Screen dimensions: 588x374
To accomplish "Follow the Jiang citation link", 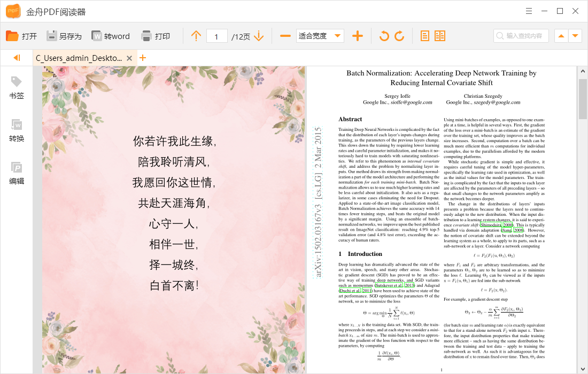I will pyautogui.click(x=506, y=230).
